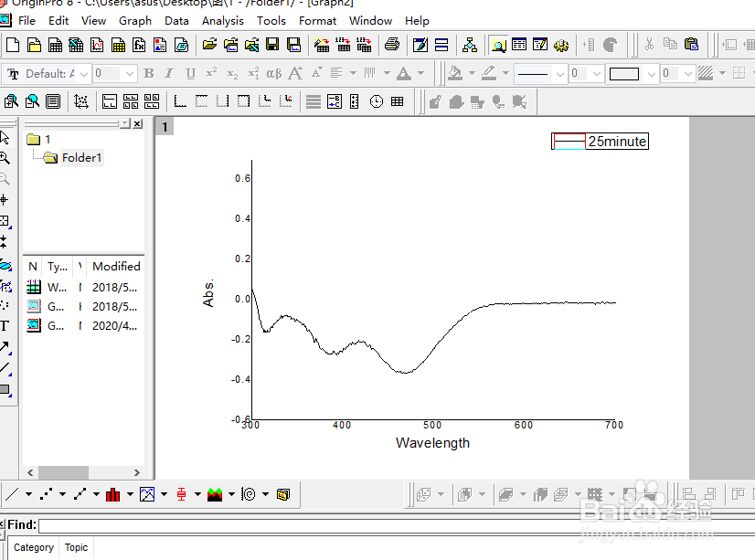755x560 pixels.
Task: Switch to the Category tab
Action: pyautogui.click(x=34, y=547)
